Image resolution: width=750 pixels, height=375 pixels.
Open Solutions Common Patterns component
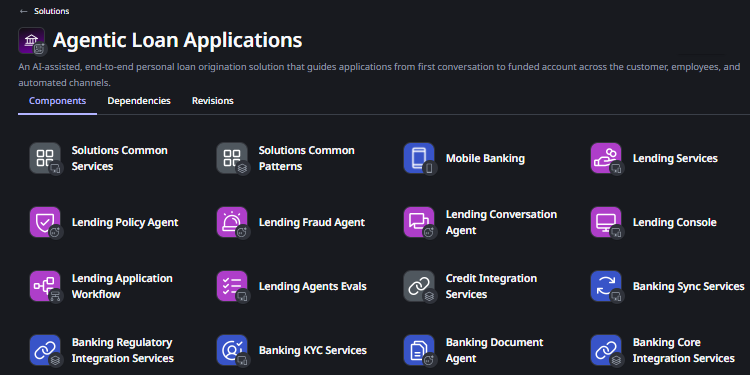(307, 158)
